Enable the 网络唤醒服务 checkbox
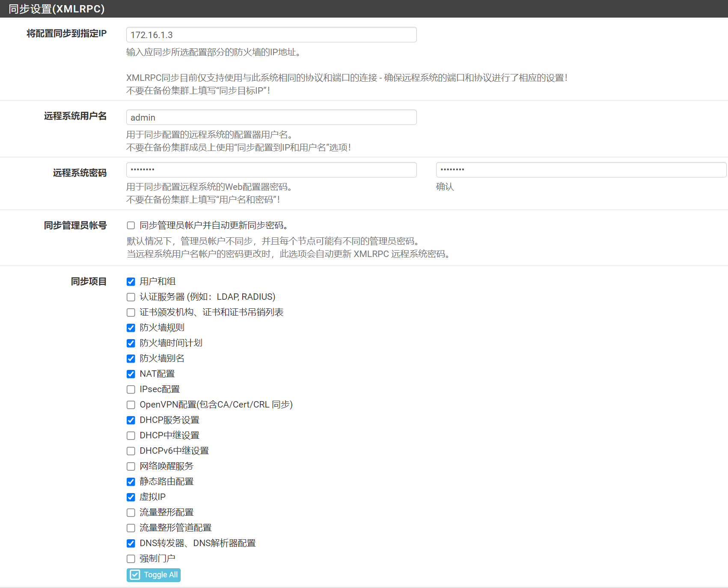The width and height of the screenshot is (728, 588). pos(131,466)
